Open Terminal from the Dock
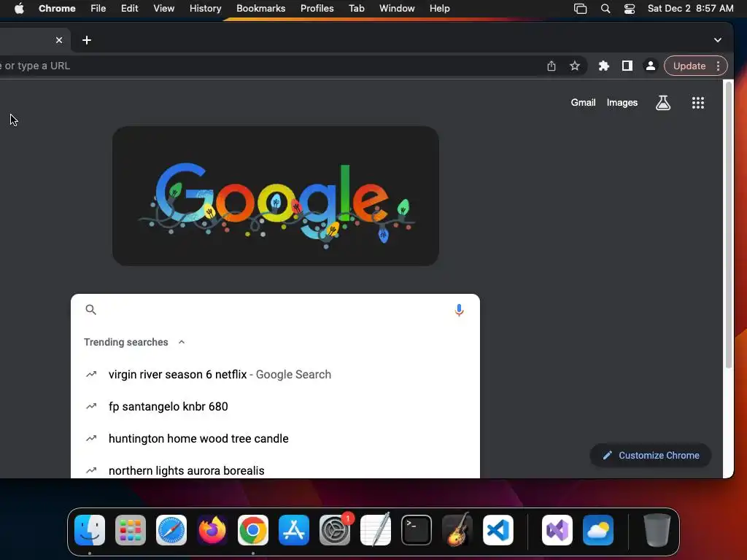747x560 pixels. coord(417,530)
